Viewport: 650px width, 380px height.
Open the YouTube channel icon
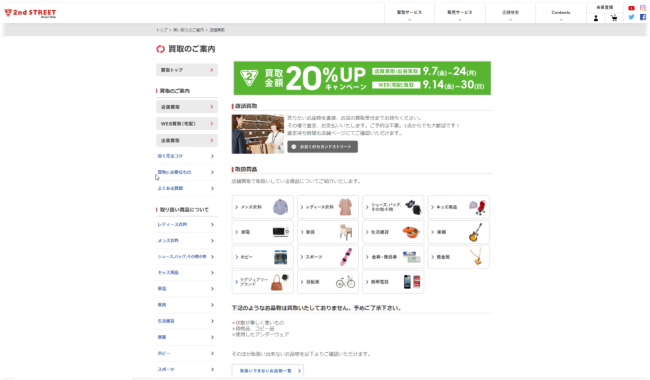pos(631,8)
